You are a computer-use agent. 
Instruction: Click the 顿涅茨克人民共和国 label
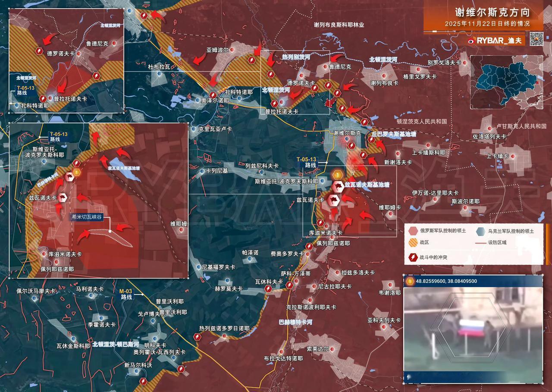click(421, 122)
